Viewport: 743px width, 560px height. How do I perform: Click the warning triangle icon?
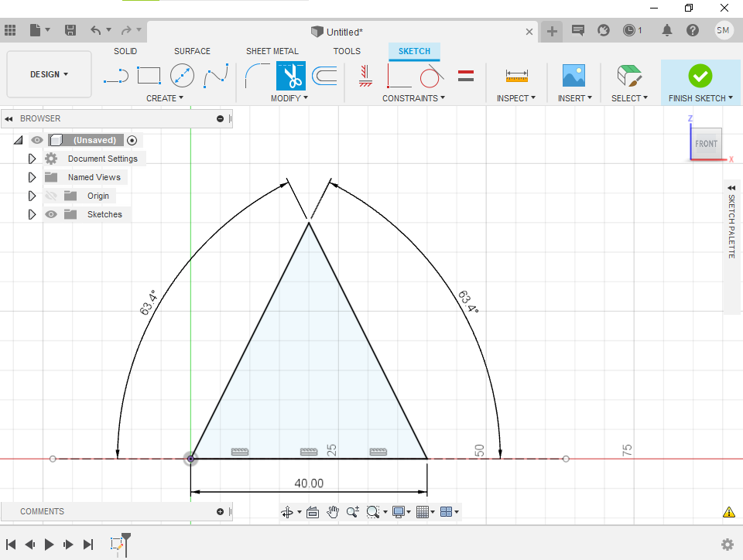click(729, 512)
